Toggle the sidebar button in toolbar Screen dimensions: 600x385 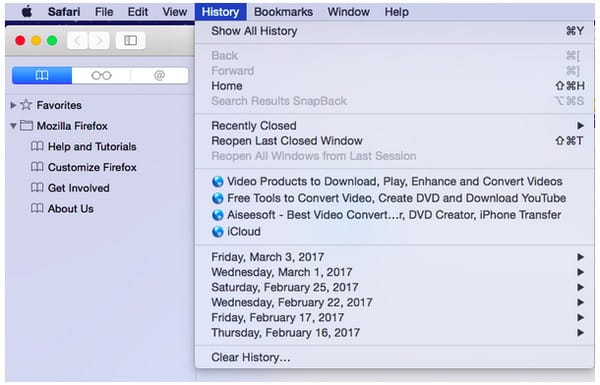click(130, 40)
